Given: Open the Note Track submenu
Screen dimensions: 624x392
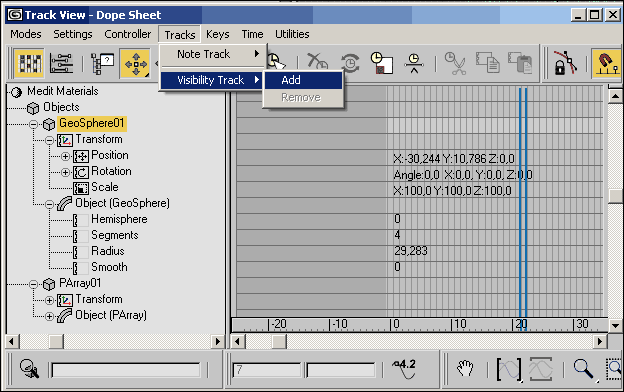Looking at the screenshot, I should pyautogui.click(x=212, y=54).
